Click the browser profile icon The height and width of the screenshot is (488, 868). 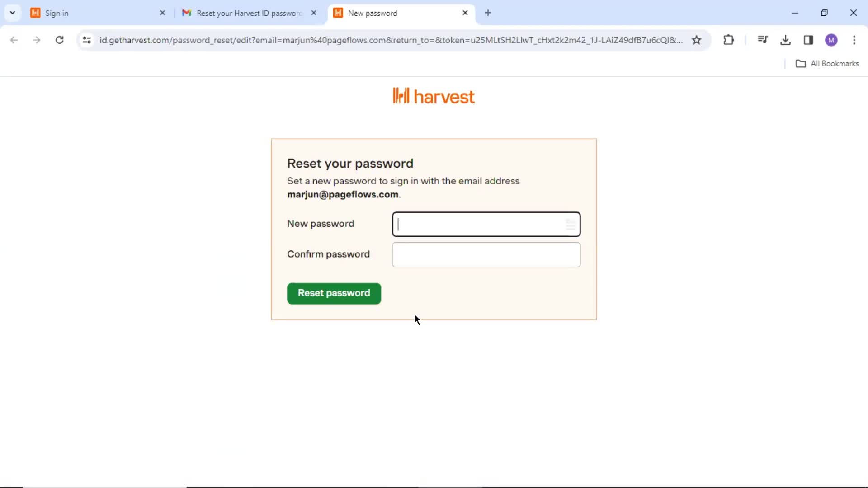point(832,40)
